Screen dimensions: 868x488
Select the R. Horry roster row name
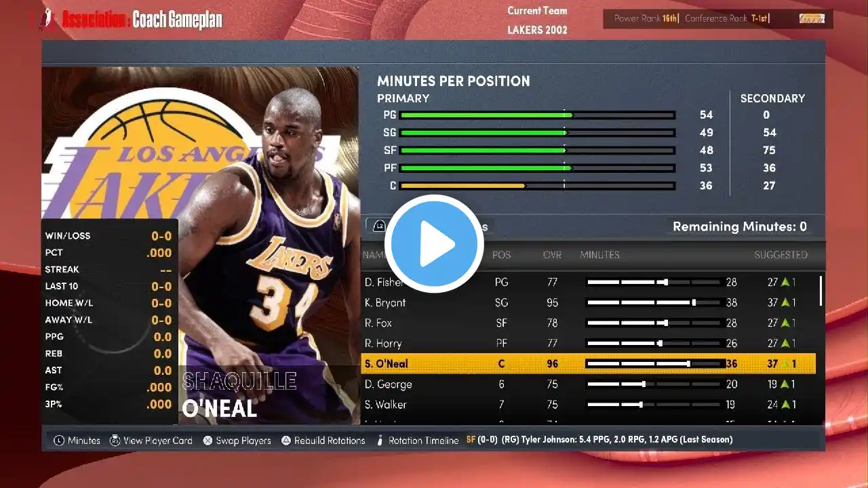pyautogui.click(x=383, y=343)
